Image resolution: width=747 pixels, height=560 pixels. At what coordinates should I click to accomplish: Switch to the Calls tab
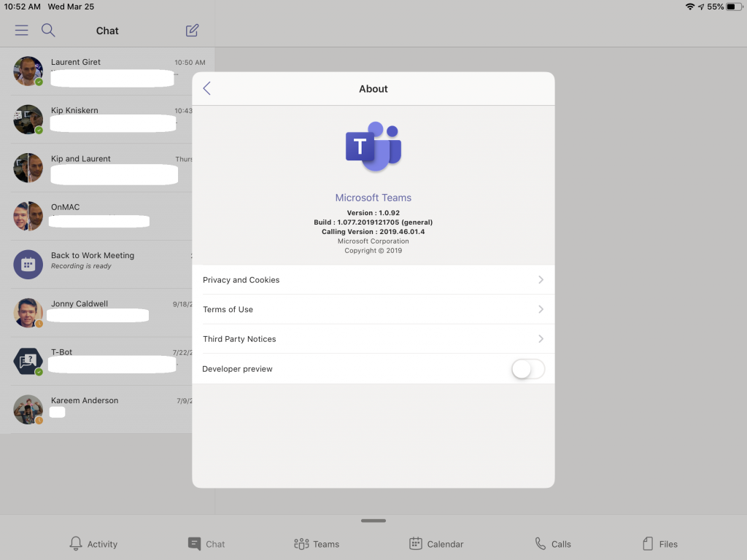553,544
